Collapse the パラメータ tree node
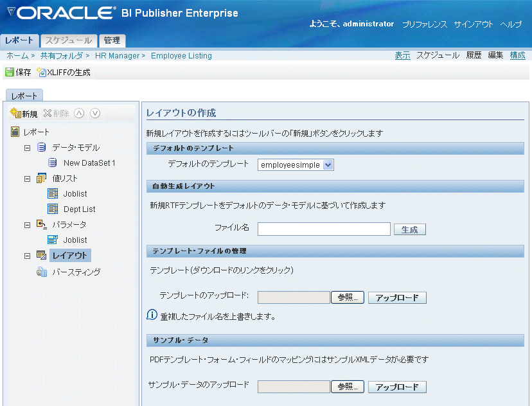This screenshot has width=532, height=406. (x=27, y=225)
